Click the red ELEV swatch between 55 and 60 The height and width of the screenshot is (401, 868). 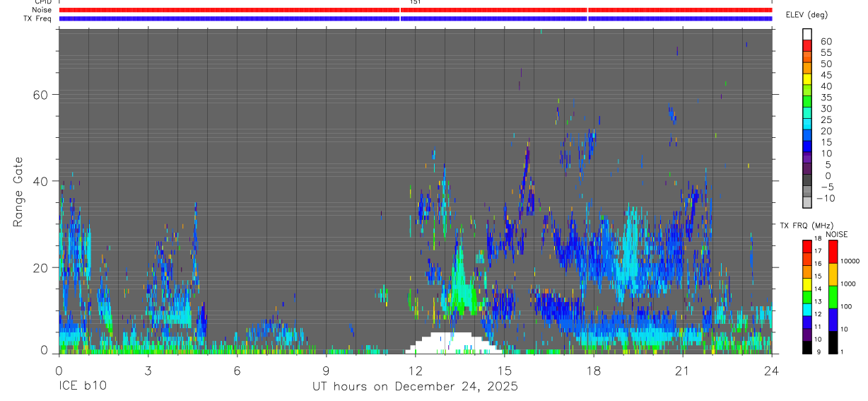point(807,46)
